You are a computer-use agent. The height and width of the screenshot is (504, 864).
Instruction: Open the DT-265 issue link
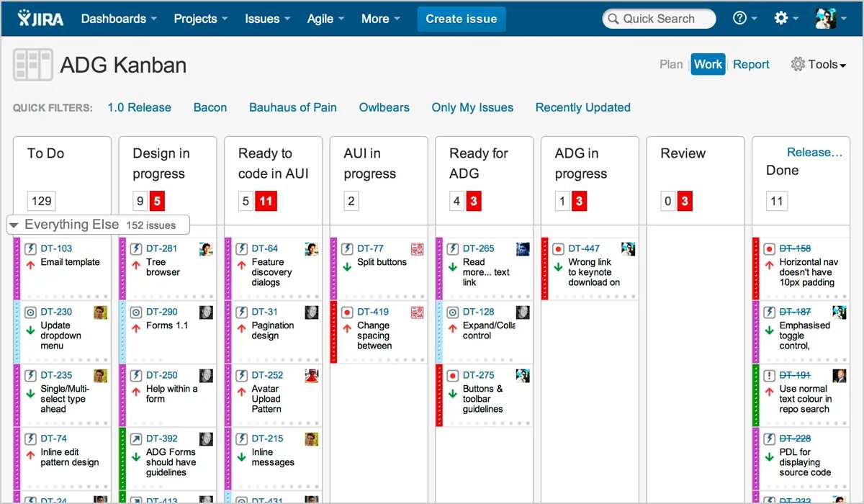pos(478,248)
